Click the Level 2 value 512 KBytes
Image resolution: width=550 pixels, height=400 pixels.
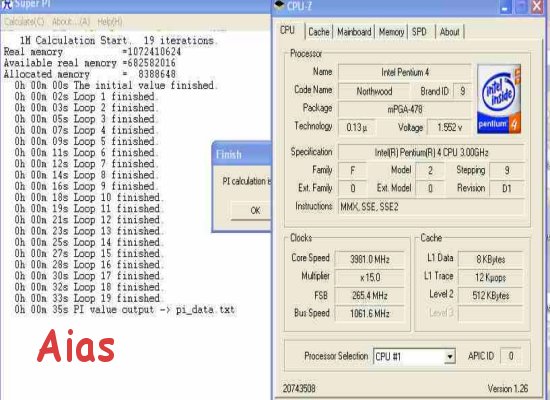pos(490,295)
